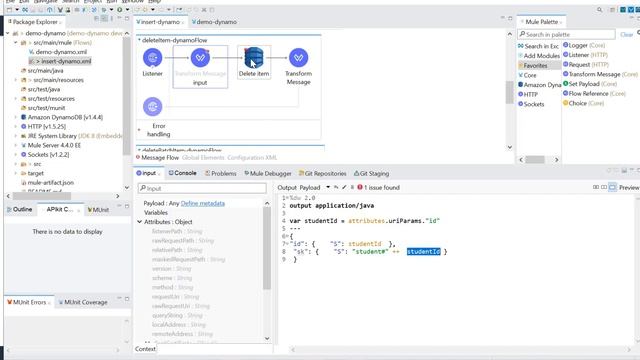The width and height of the screenshot is (640, 360).
Task: Select mule-artifact.json file
Action: click(x=47, y=183)
